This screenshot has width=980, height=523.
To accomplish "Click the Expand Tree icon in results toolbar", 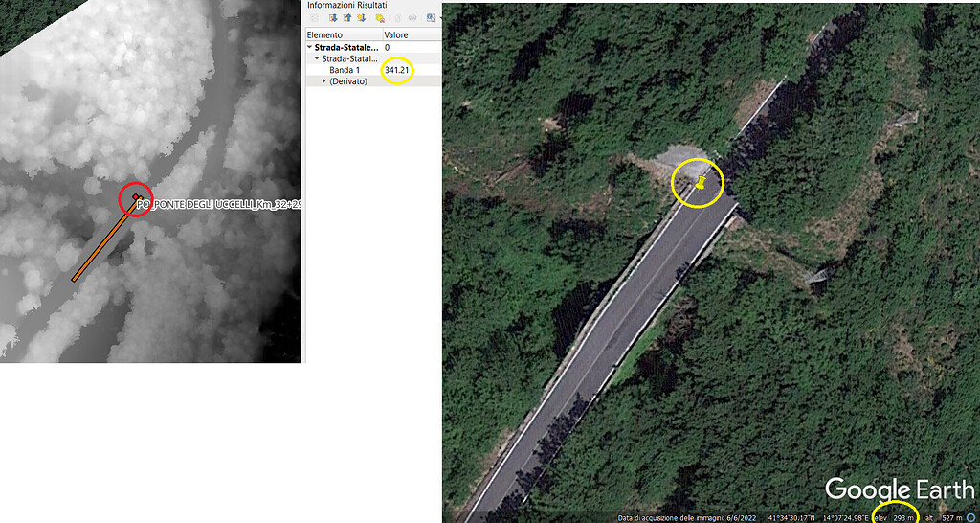I will [333, 18].
